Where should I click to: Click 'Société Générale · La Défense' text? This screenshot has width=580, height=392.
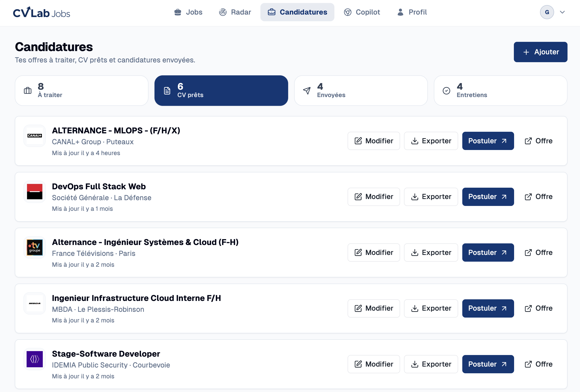tap(102, 197)
